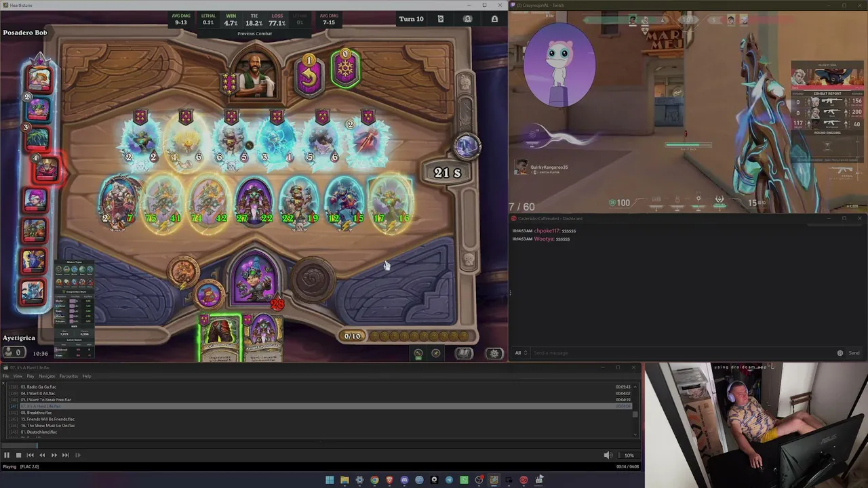Pause the music player playback
Viewport: 868px width, 488px height.
[7, 455]
